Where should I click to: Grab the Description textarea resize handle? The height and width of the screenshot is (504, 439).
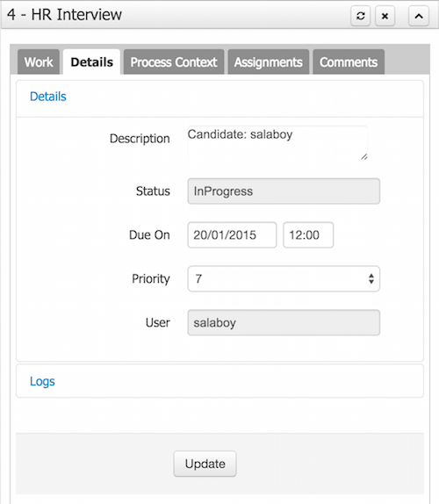(364, 156)
